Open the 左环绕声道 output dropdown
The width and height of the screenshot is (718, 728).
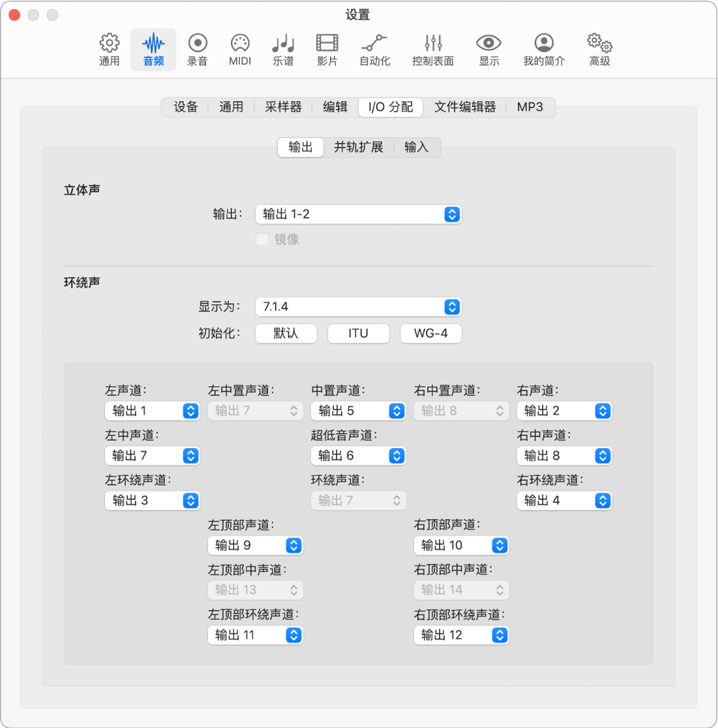pyautogui.click(x=153, y=501)
